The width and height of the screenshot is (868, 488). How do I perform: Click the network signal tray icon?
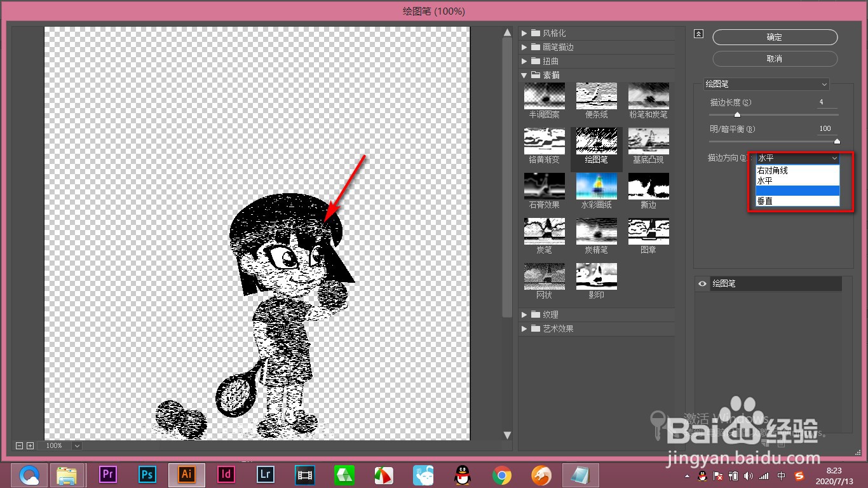click(x=764, y=475)
